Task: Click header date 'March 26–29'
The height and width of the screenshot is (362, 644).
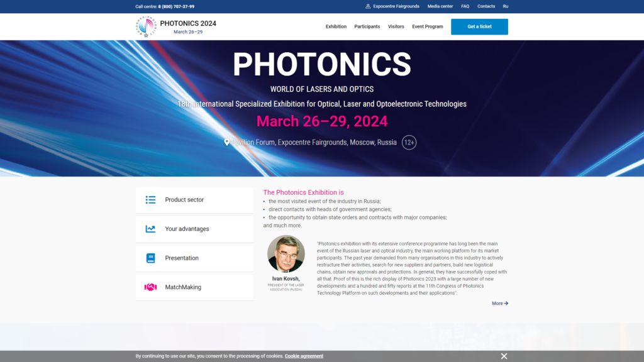Action: (188, 32)
